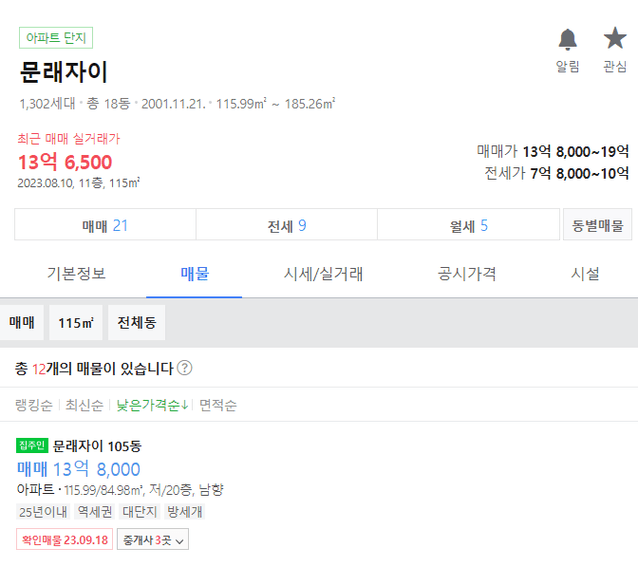Click the 아파트 단지 label
Image resolution: width=638 pixels, height=571 pixels.
tap(56, 38)
